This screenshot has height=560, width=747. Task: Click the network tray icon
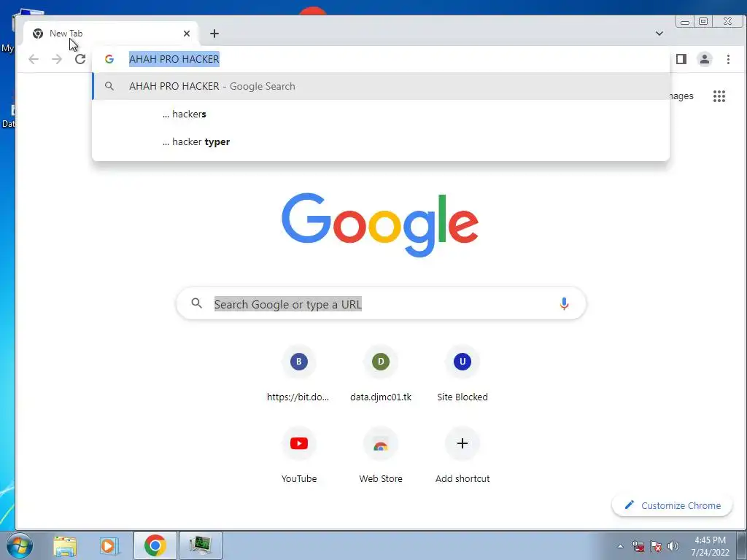pos(638,546)
